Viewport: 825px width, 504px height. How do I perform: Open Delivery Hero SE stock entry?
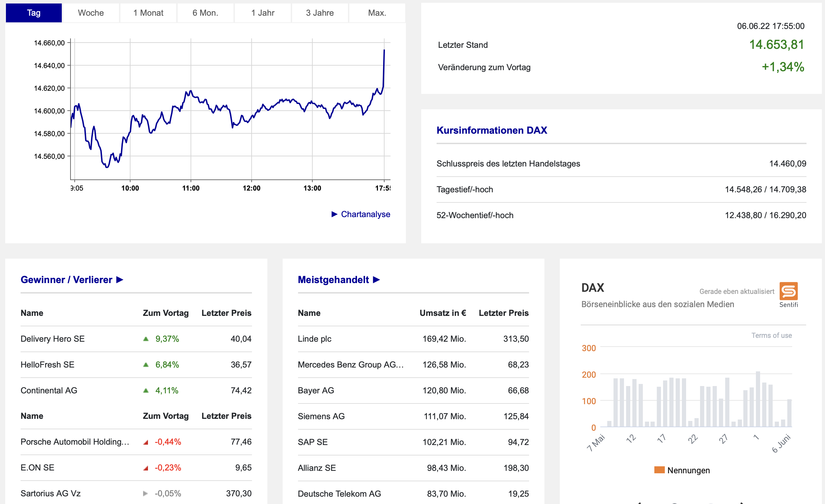point(52,339)
